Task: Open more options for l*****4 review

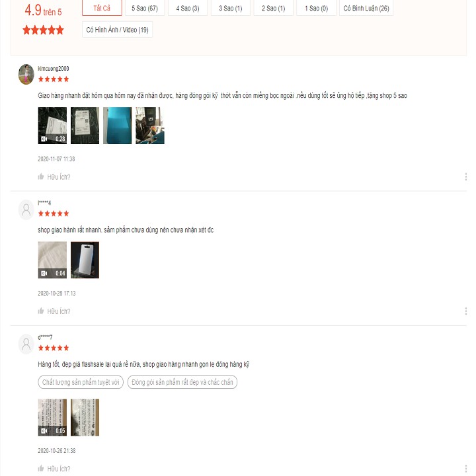Action: 465,311
